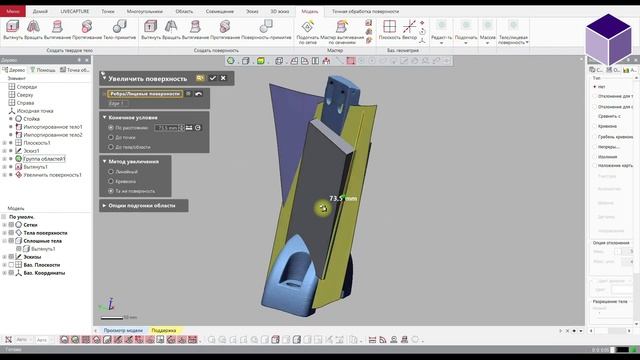640x360 pixels.
Task: Cancel Увеличить поверхность with the X icon
Action: click(x=223, y=78)
